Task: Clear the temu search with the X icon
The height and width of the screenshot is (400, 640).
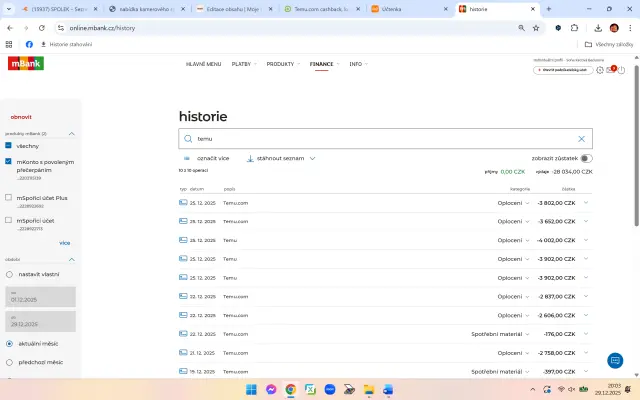Action: [581, 139]
